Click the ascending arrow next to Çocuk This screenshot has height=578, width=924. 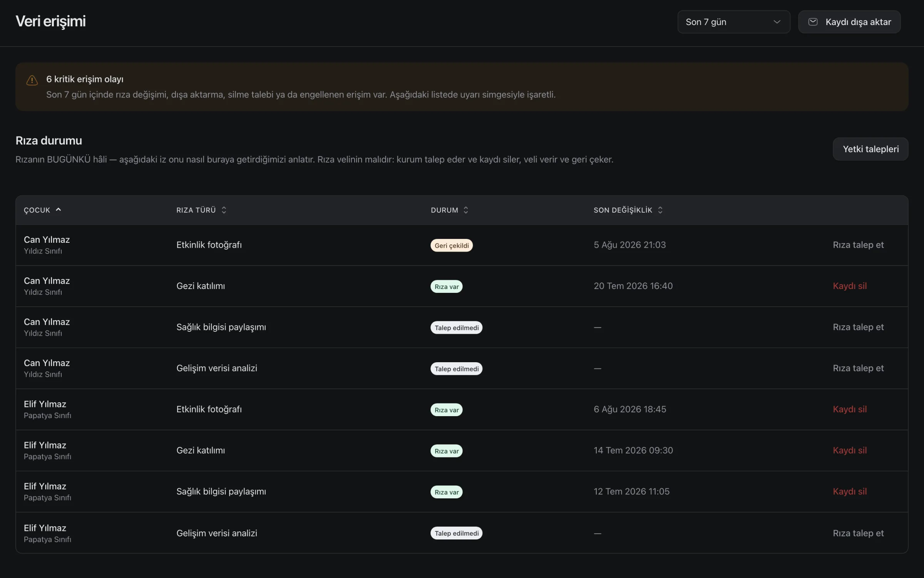[x=59, y=210]
